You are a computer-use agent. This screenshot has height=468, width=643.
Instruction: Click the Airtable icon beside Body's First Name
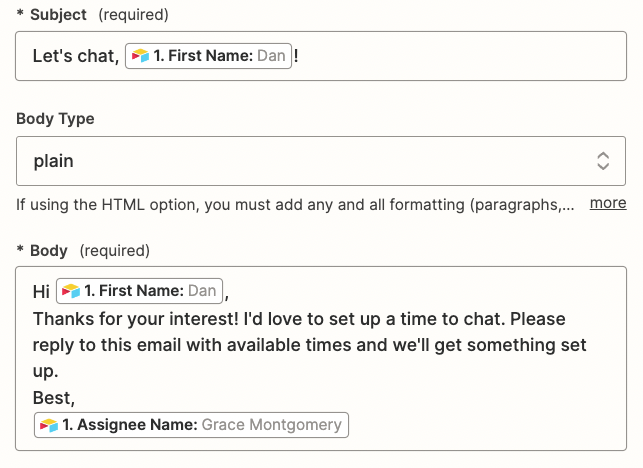tap(71, 291)
